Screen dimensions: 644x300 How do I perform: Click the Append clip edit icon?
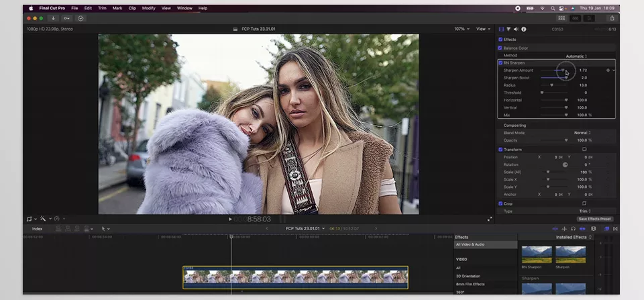click(x=77, y=228)
